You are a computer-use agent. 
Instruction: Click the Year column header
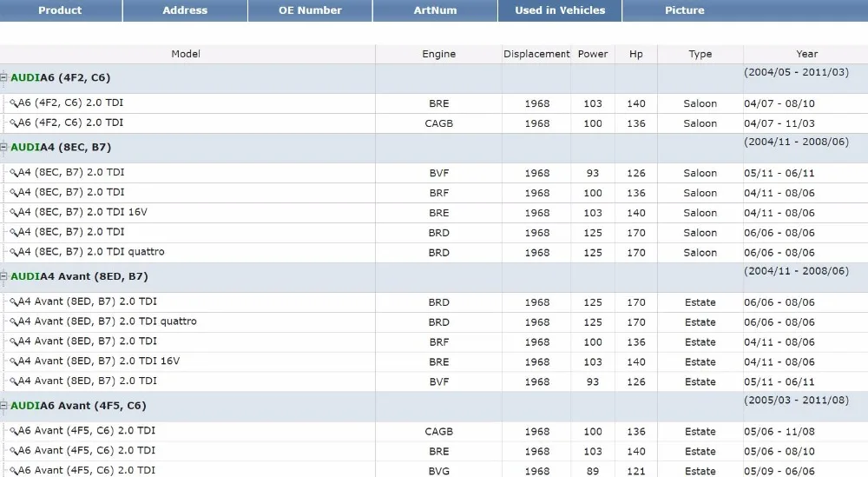[806, 54]
